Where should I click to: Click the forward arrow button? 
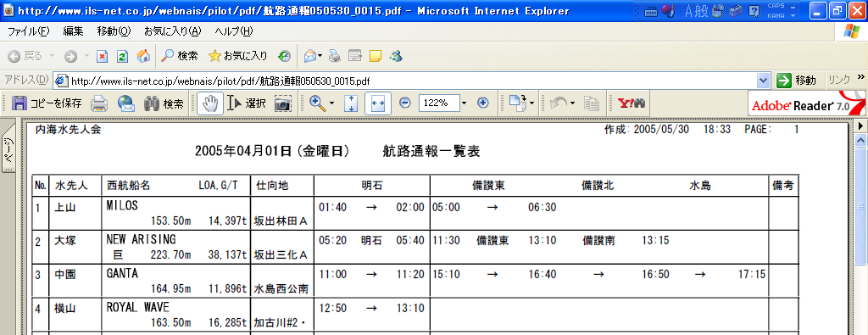[x=70, y=56]
